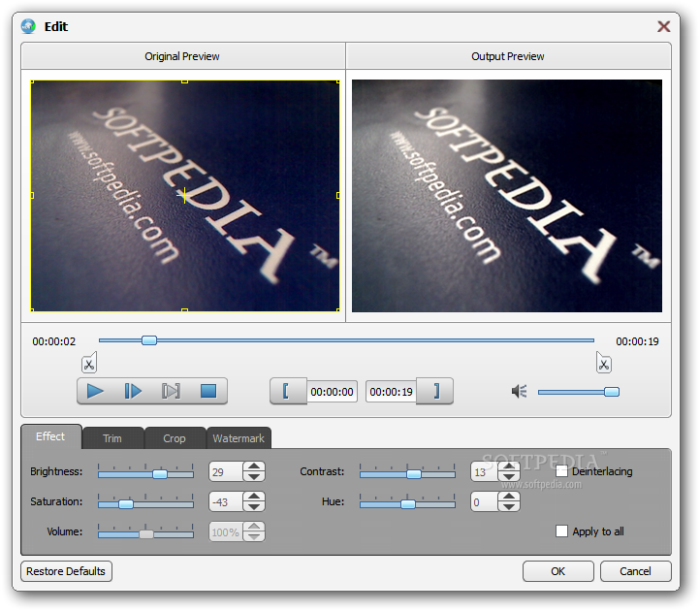The image size is (700, 611).
Task: Mute audio via the speaker icon
Action: [x=520, y=392]
